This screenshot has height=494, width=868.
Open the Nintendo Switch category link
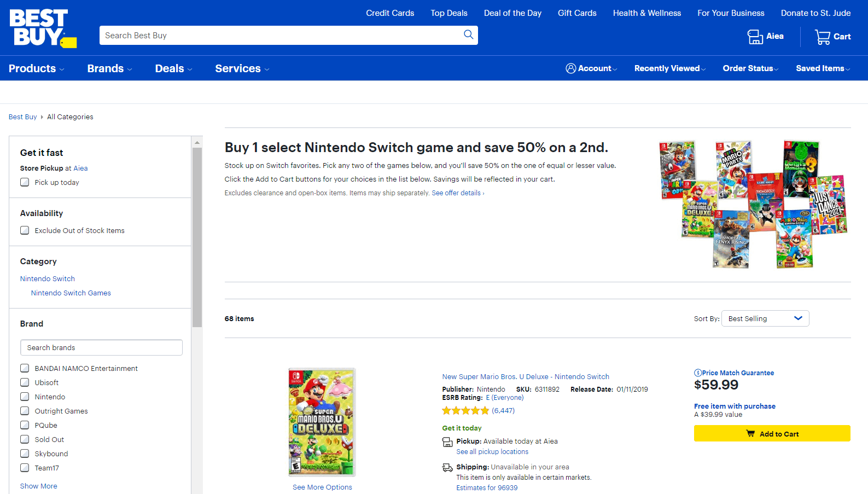coord(48,279)
